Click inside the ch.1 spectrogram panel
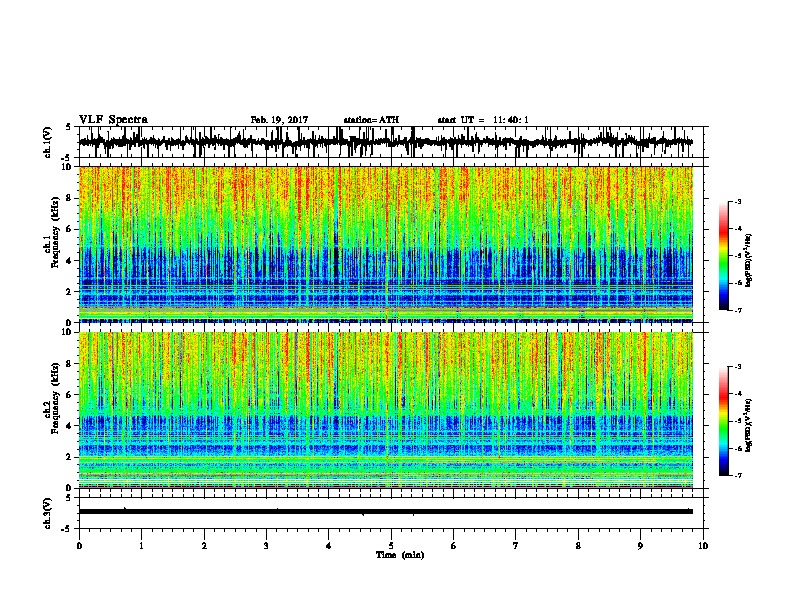Image resolution: width=792 pixels, height=612 pixels. [x=386, y=244]
